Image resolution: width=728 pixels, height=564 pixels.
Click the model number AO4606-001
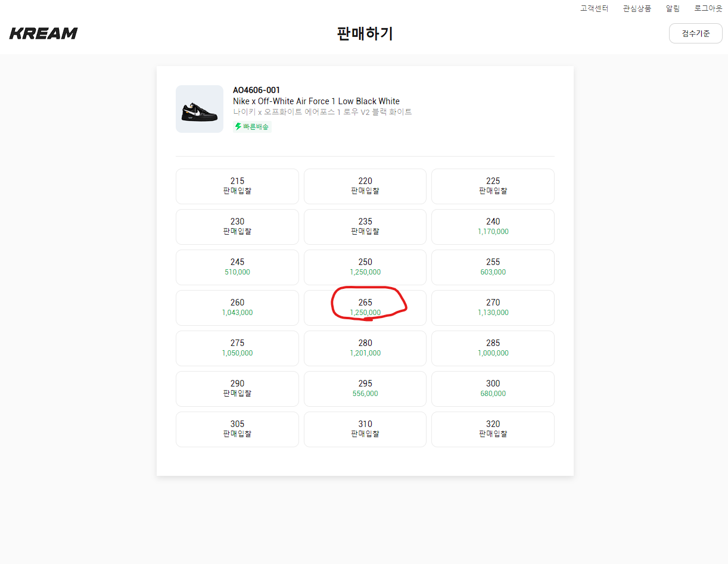click(256, 90)
